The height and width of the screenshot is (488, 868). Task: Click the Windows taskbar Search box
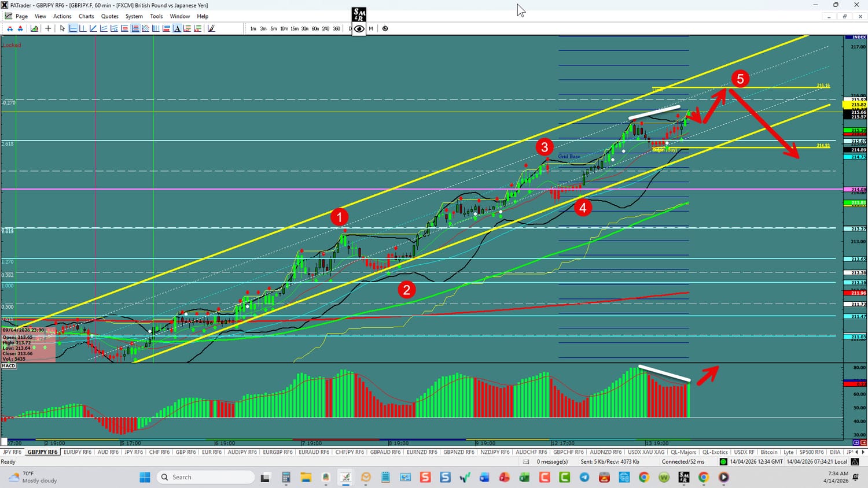[x=205, y=477]
